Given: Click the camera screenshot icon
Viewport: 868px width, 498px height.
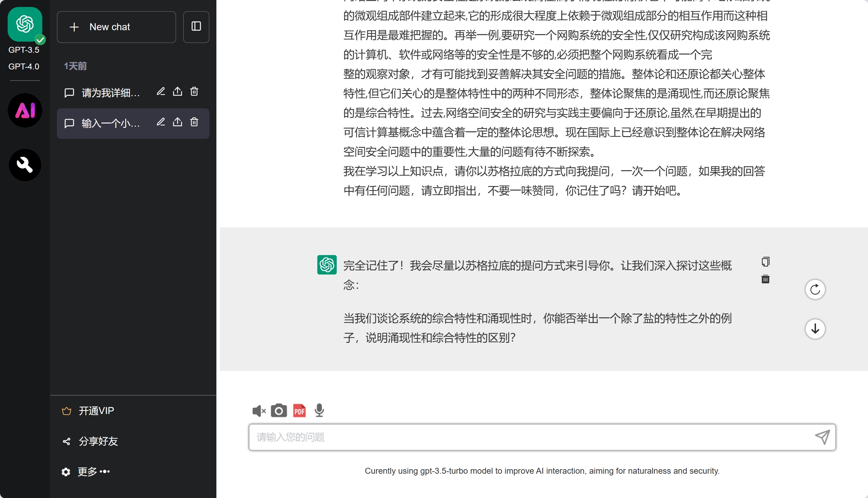Looking at the screenshot, I should (279, 411).
